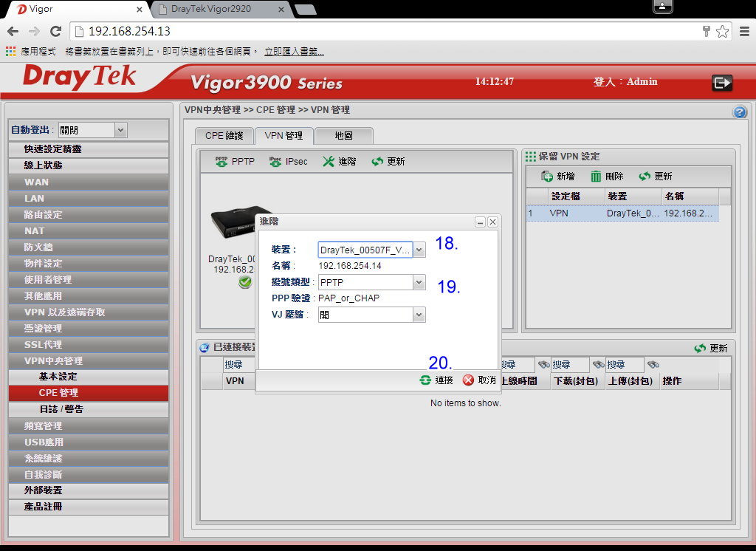The width and height of the screenshot is (756, 551).
Task: Open the 裝置 device dropdown
Action: (419, 250)
